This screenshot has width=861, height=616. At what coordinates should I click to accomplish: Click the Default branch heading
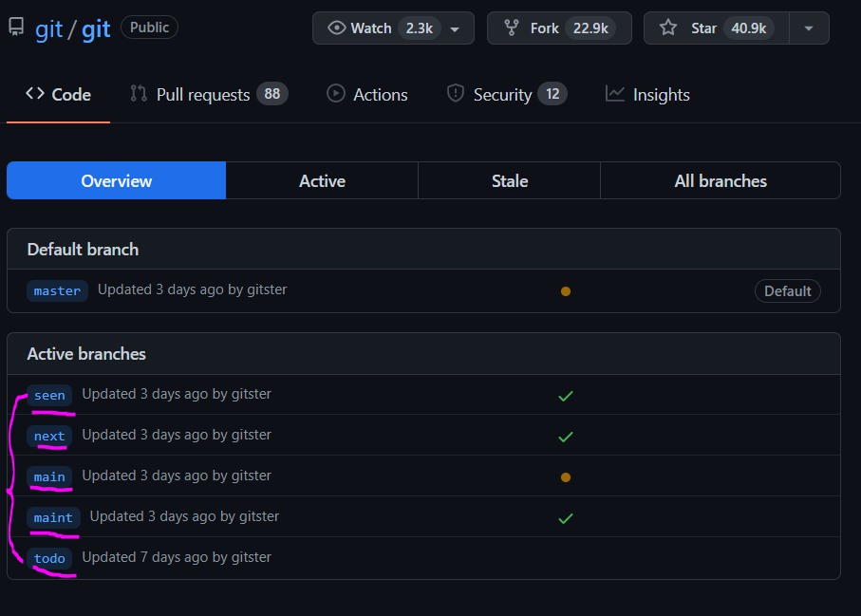point(83,250)
